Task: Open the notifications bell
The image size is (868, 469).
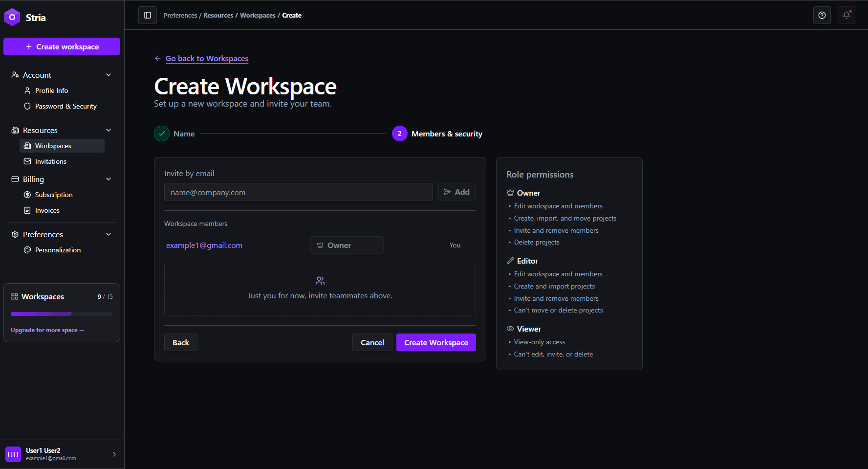Action: click(x=846, y=15)
